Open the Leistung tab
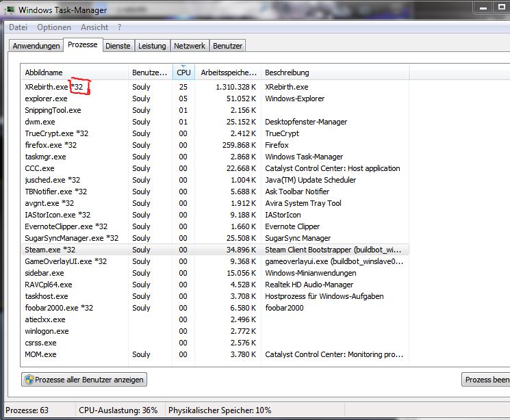Viewport: 510px width, 420px height. point(152,46)
